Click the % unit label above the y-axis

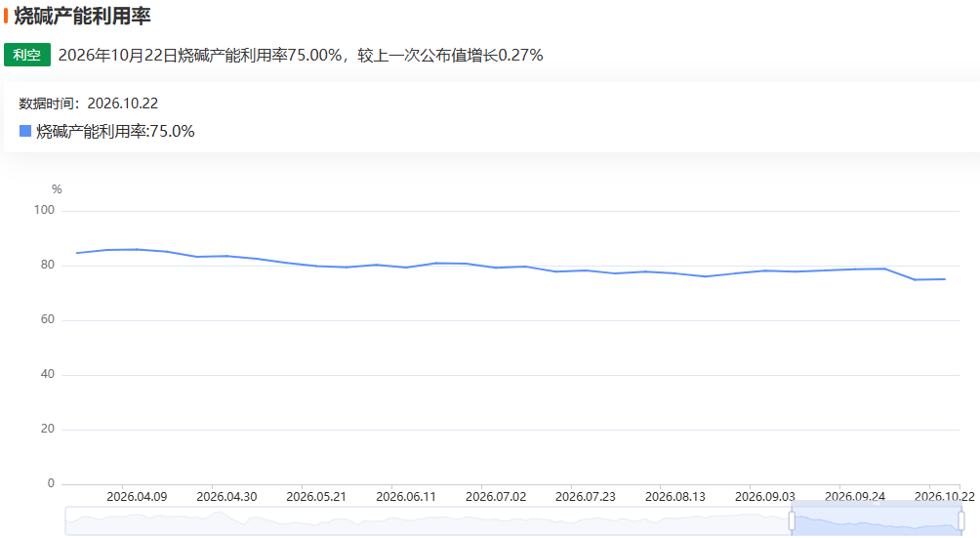click(57, 189)
